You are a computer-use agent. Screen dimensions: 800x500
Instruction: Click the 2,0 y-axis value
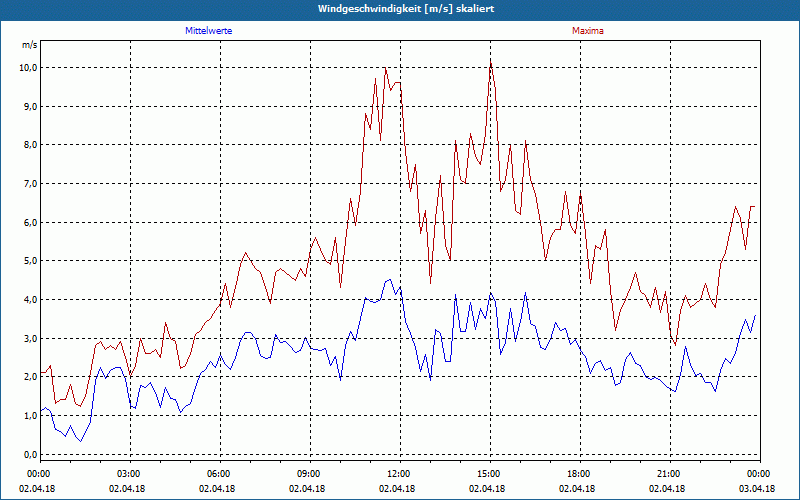pyautogui.click(x=31, y=377)
